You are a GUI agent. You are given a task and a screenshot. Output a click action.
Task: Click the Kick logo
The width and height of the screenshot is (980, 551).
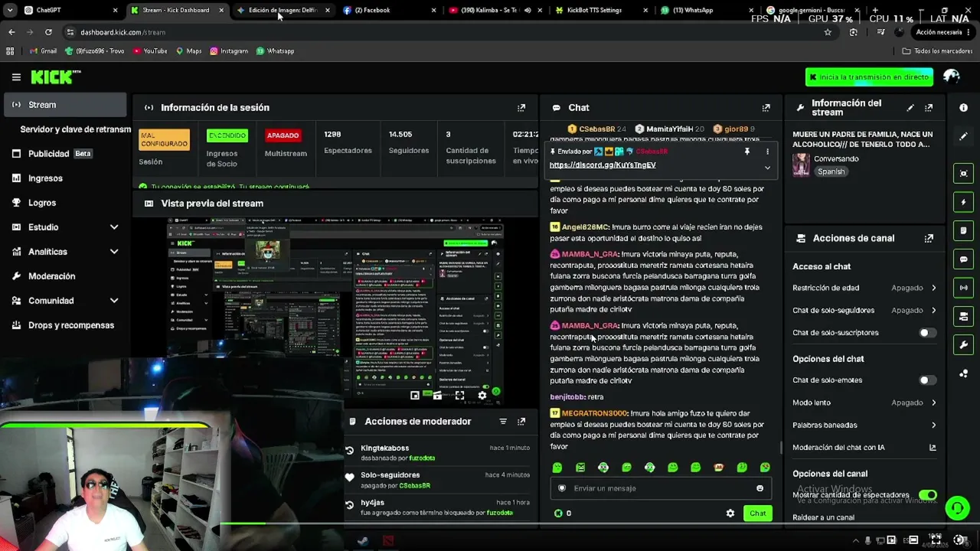tap(55, 77)
